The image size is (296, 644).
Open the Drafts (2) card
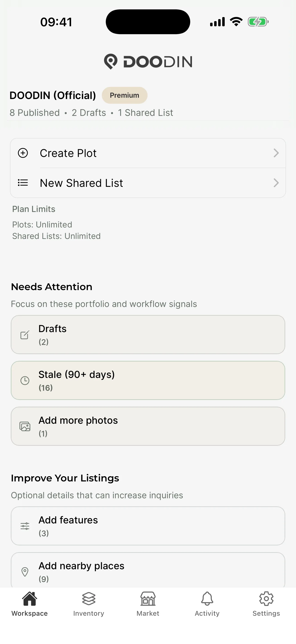click(x=148, y=335)
